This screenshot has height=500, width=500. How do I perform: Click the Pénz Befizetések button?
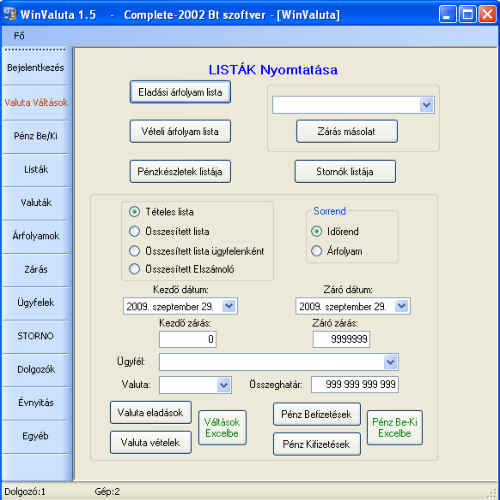click(317, 414)
